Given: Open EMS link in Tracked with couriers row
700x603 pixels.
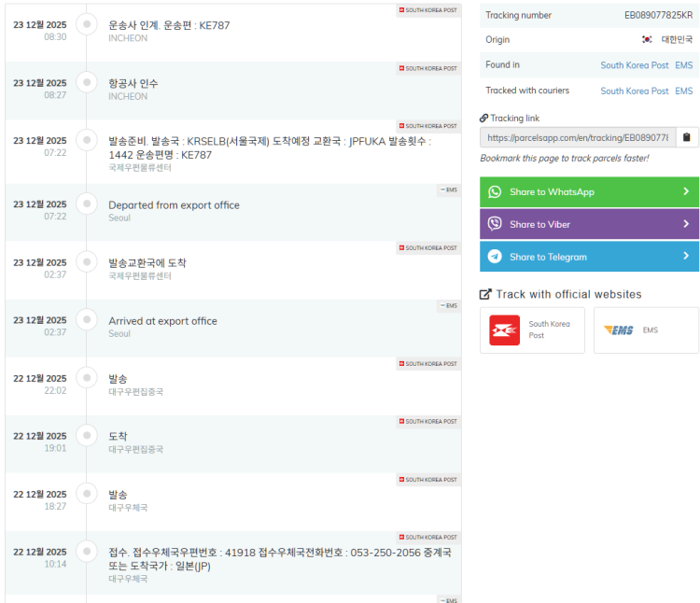Looking at the screenshot, I should 684,91.
